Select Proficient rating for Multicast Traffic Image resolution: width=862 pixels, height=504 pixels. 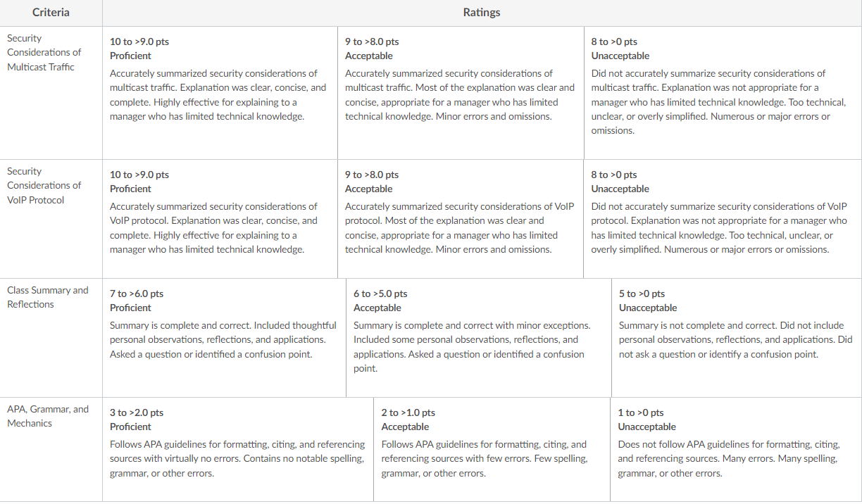220,93
